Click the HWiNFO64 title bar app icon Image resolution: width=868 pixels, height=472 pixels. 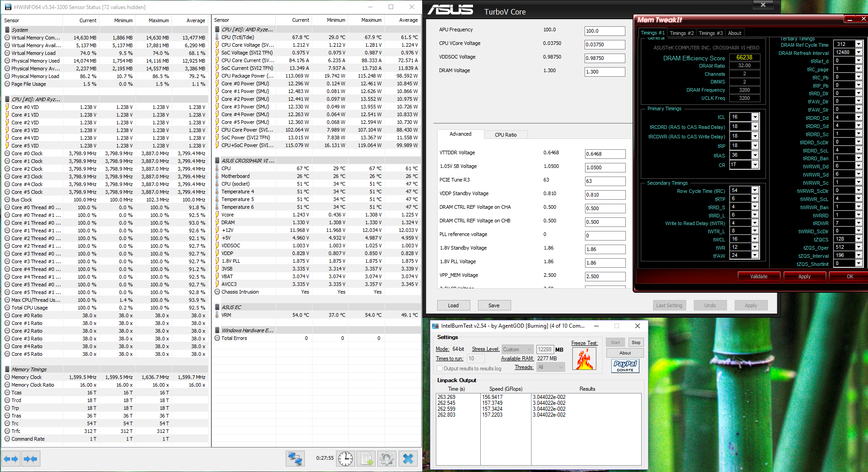[8, 7]
